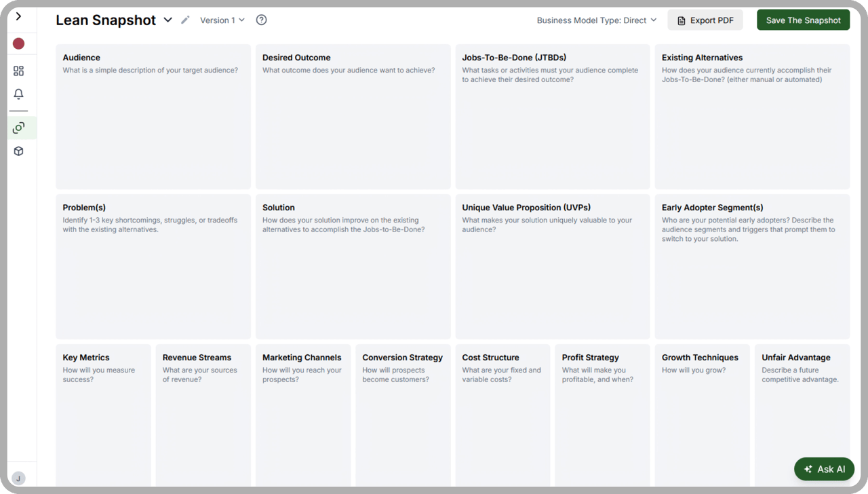868x494 pixels.
Task: Click the red circle workspace icon
Action: coord(18,44)
